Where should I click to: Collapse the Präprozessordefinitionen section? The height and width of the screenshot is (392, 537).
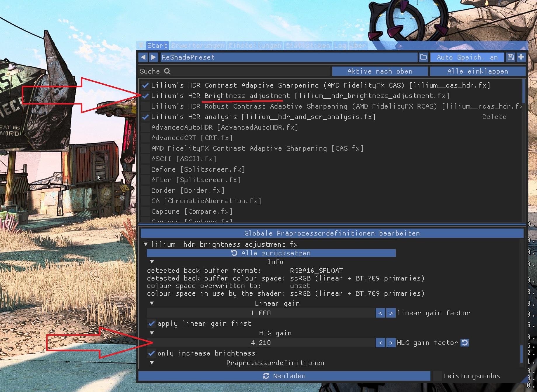point(152,363)
